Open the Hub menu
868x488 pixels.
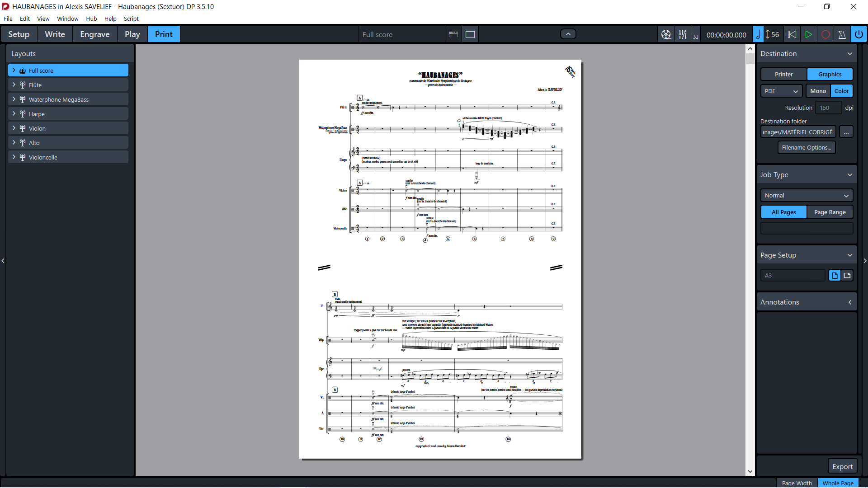[x=91, y=19]
